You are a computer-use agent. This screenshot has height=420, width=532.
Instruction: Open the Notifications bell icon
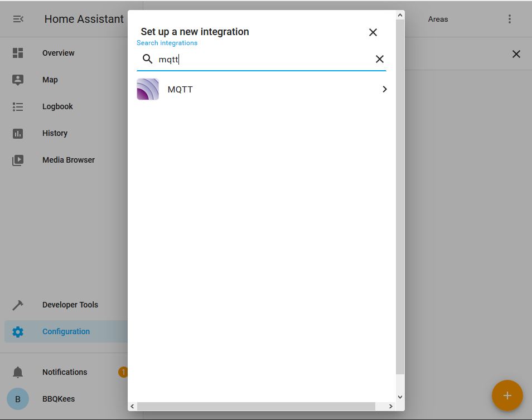[x=18, y=372]
